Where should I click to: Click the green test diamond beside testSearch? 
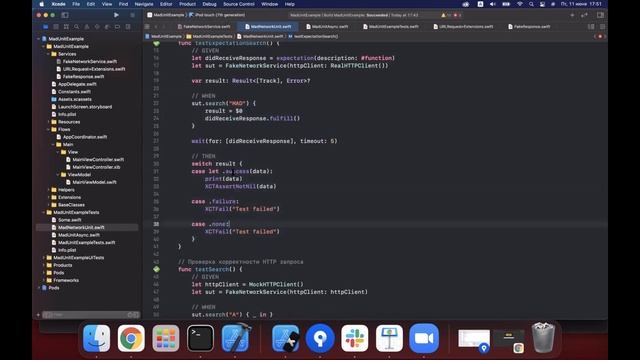[156, 269]
